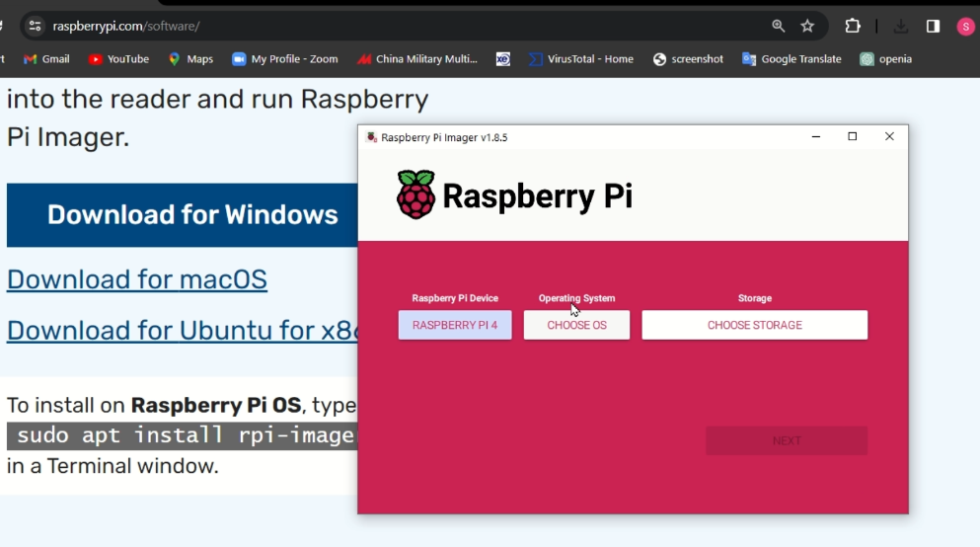Click the zoom magnifier icon in address bar
This screenshot has height=547, width=980.
pos(778,26)
